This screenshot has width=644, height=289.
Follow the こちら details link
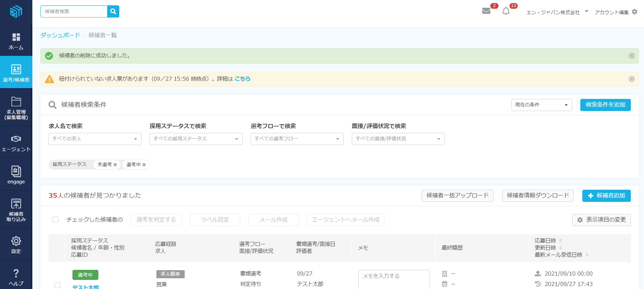242,79
